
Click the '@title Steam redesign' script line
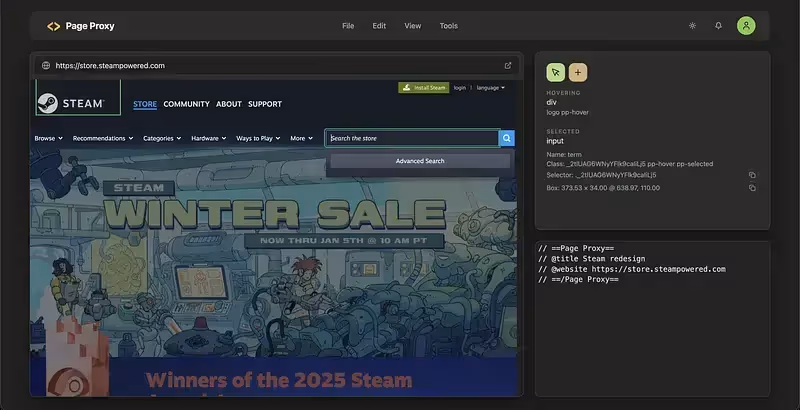(x=592, y=259)
